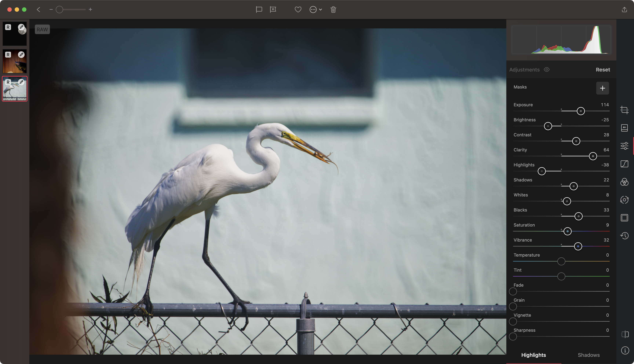Click the Clarity value 64
Image resolution: width=634 pixels, height=364 pixels.
point(606,150)
